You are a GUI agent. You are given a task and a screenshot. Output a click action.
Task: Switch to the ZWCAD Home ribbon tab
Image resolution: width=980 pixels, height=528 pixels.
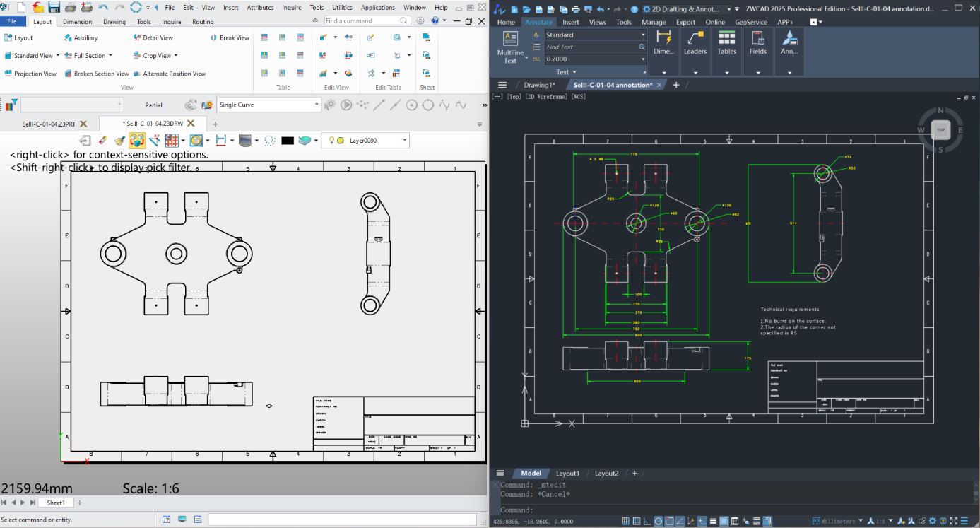[506, 22]
